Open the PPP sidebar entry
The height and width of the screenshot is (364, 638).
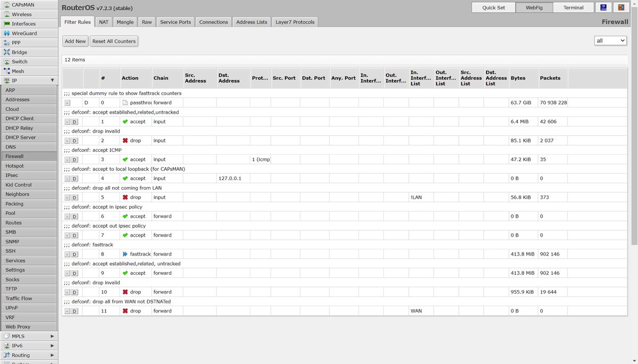(x=29, y=43)
